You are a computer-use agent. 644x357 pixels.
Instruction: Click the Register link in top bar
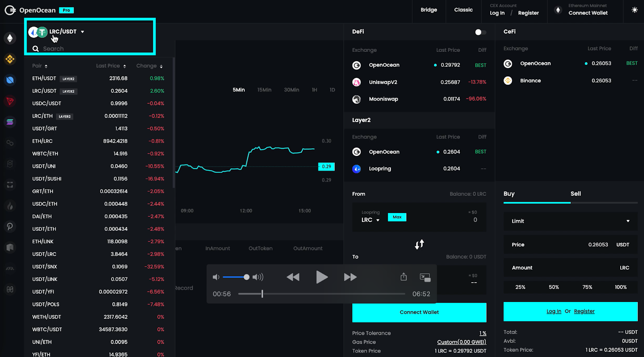[x=528, y=13]
